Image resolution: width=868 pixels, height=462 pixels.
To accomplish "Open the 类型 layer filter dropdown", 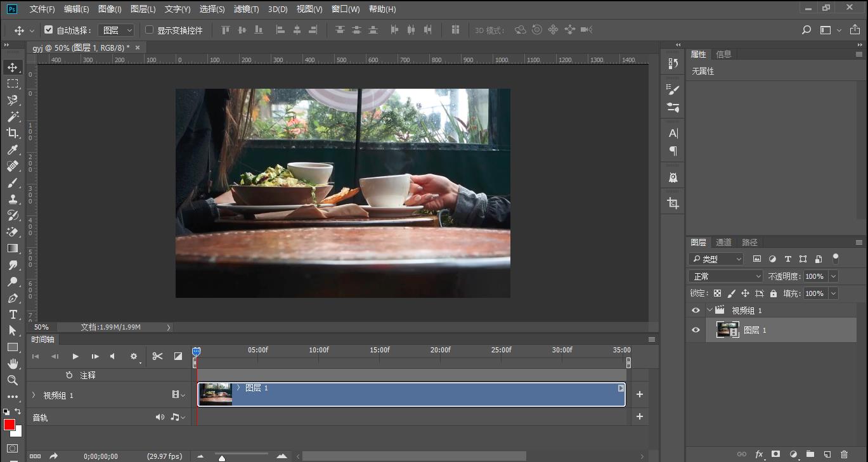I will click(x=716, y=259).
